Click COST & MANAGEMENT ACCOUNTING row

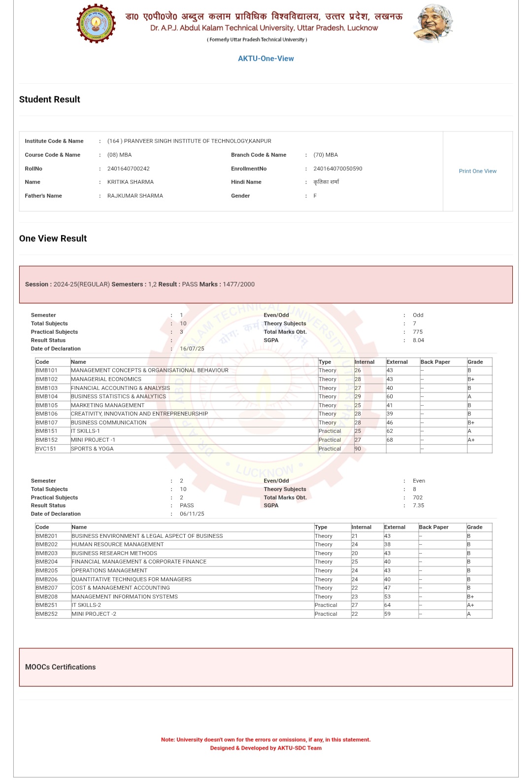pos(264,588)
